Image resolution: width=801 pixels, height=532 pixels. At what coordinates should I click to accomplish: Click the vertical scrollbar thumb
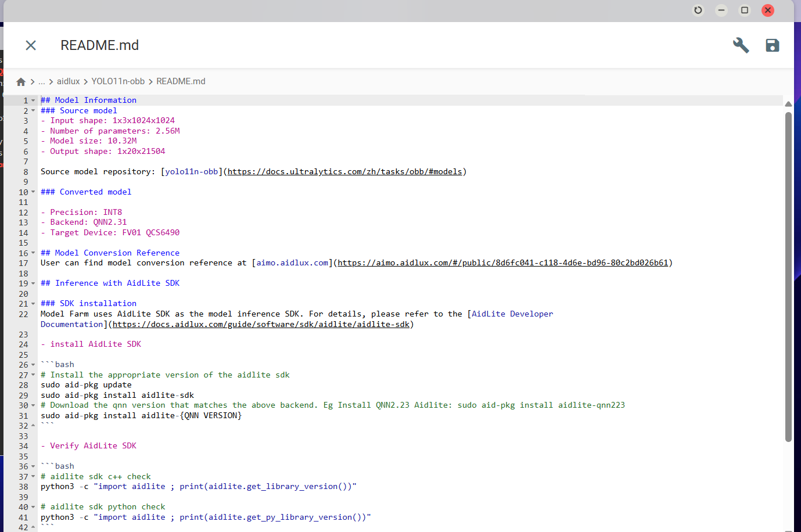[788, 276]
